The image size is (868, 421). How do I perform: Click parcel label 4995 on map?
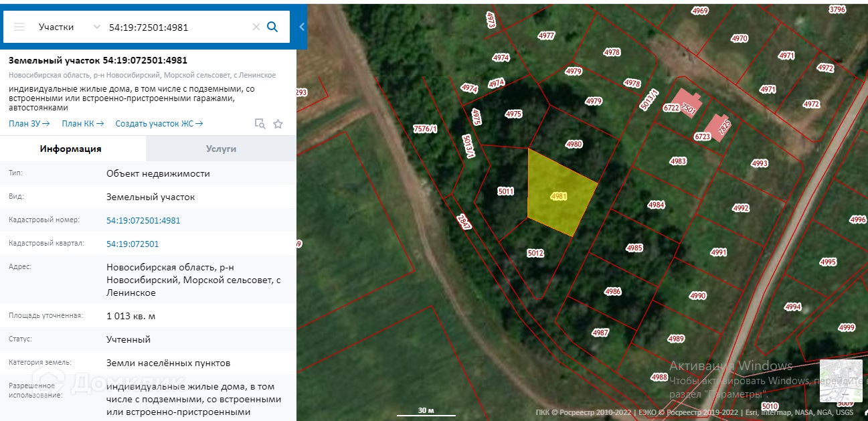(x=828, y=262)
